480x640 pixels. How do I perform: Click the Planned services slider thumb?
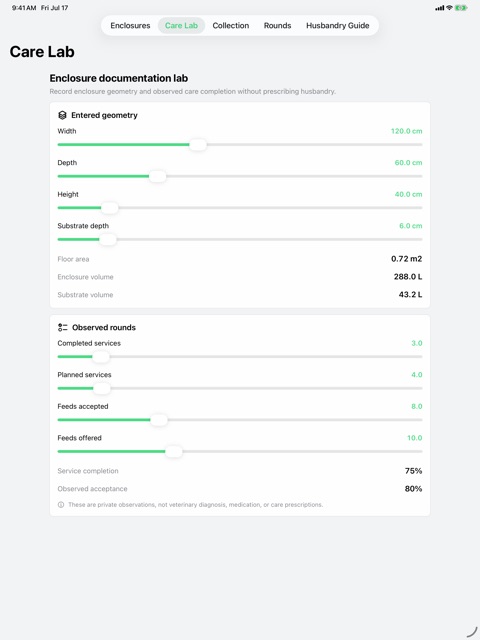coord(102,388)
